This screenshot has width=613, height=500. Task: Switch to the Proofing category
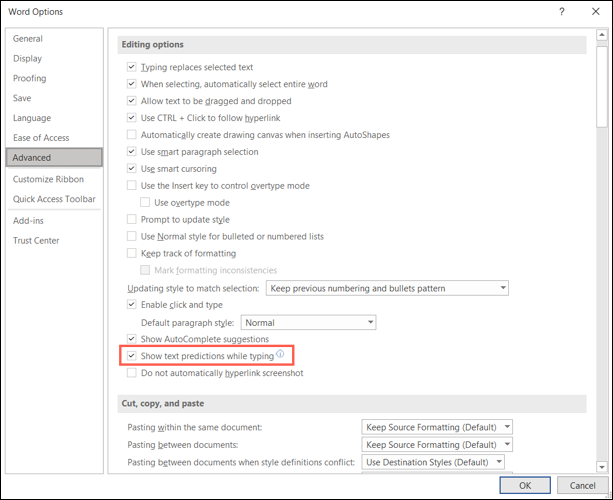click(30, 78)
